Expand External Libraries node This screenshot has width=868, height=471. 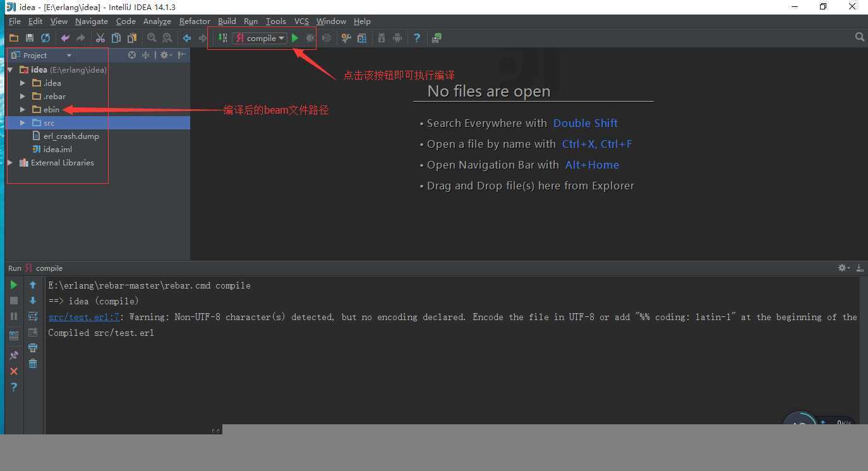coord(10,162)
